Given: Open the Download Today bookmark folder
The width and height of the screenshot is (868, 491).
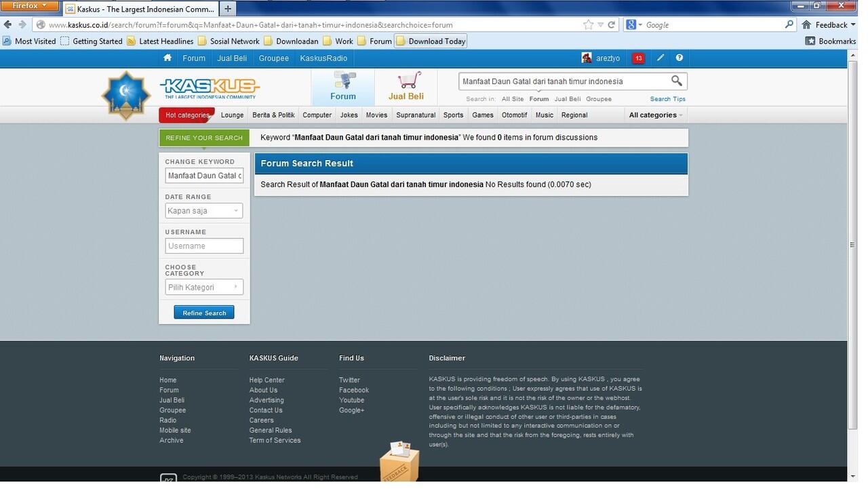Looking at the screenshot, I should point(431,41).
